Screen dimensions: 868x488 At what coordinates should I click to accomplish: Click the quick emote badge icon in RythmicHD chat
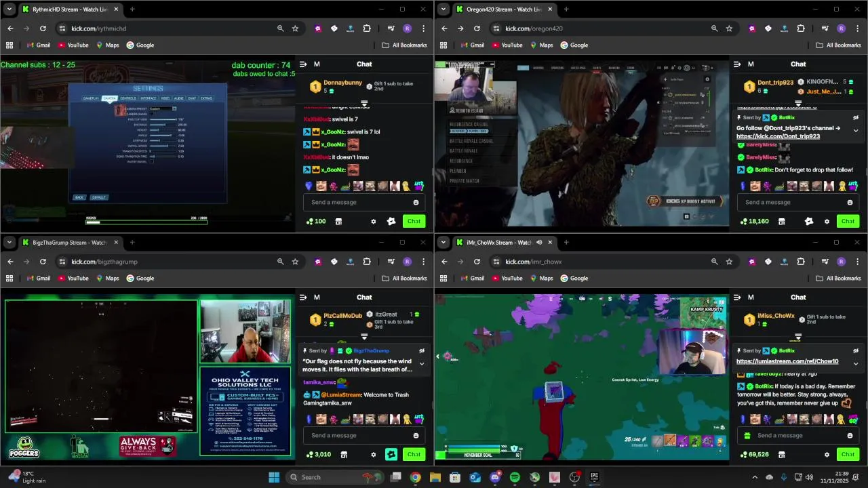point(391,222)
